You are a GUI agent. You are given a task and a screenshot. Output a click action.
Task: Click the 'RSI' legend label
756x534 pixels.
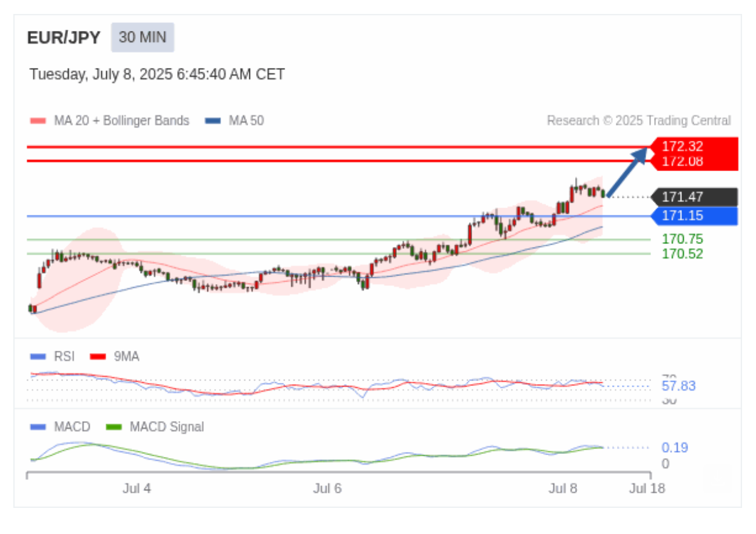(64, 356)
